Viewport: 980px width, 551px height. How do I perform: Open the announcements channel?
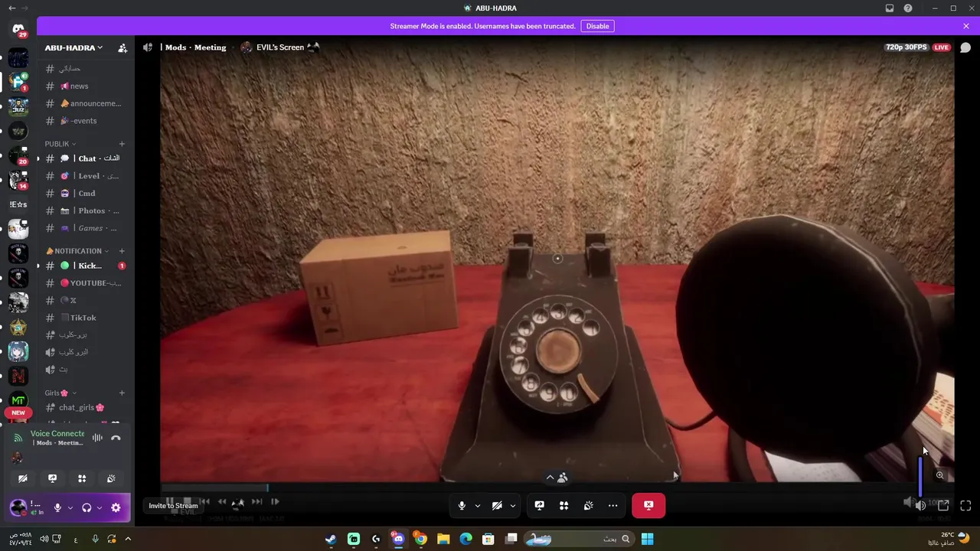(84, 103)
